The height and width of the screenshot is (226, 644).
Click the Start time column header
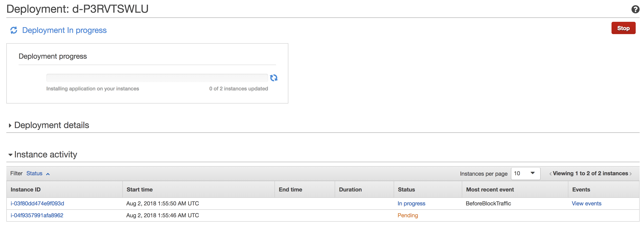click(x=139, y=190)
